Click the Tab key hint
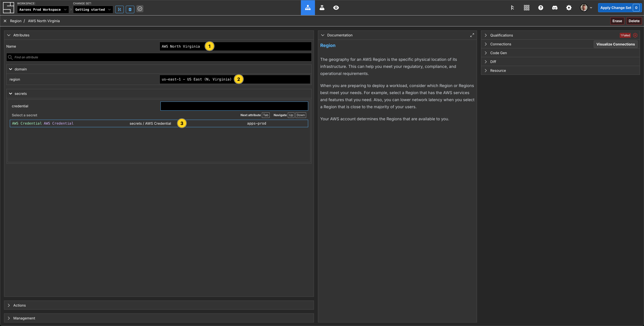 tap(265, 115)
